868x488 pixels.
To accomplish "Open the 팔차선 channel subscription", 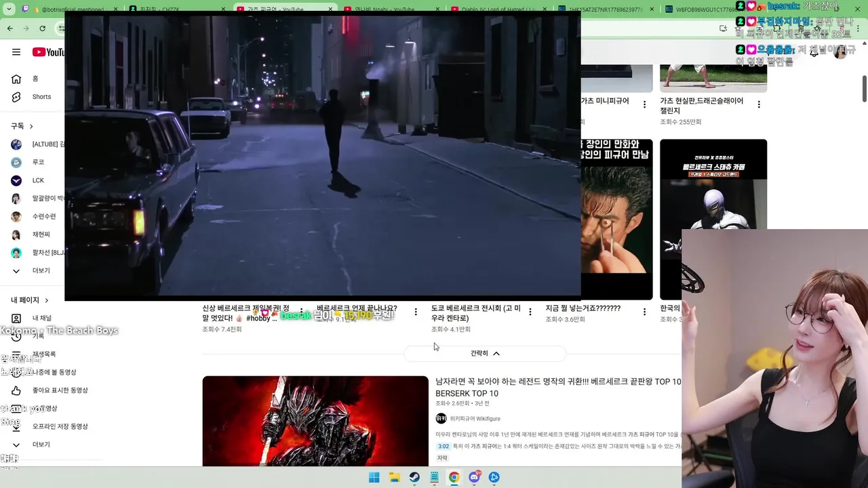I will pos(48,253).
